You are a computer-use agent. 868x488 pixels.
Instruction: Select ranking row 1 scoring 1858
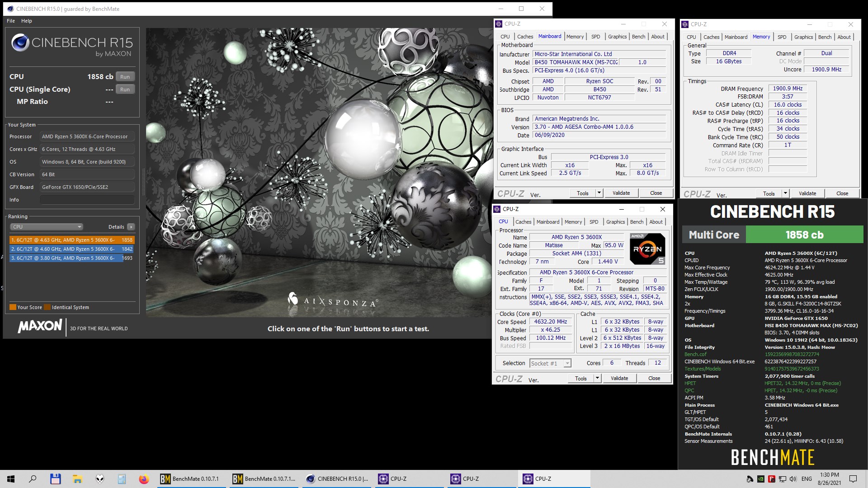(71, 240)
